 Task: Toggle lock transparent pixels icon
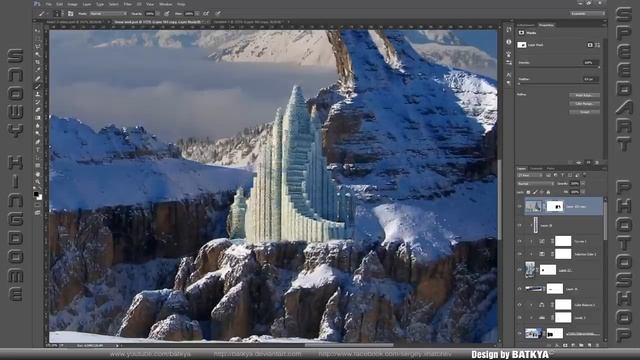point(528,192)
